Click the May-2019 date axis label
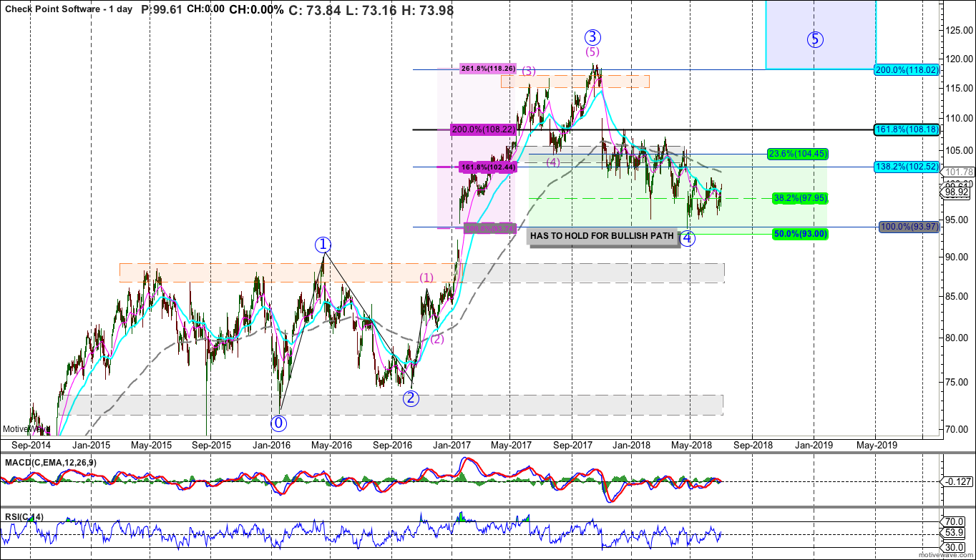 click(x=876, y=444)
